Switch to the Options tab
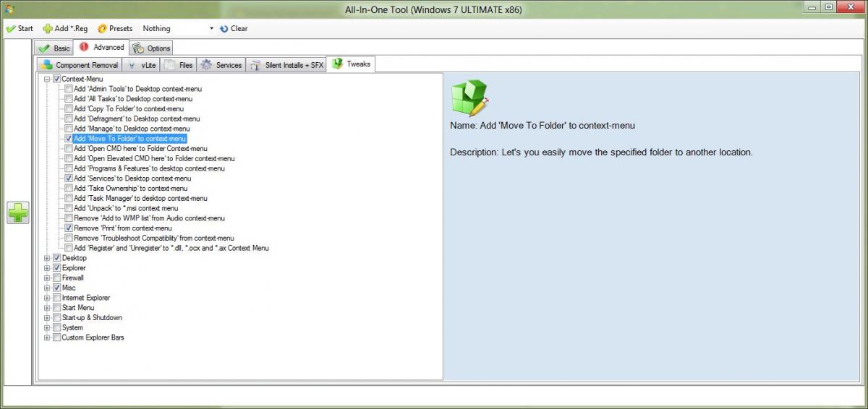Viewport: 868px width, 409px height. click(152, 48)
